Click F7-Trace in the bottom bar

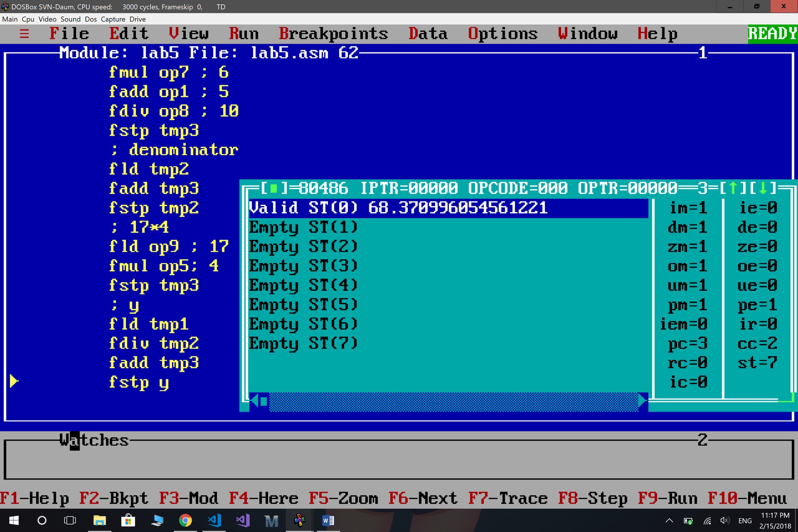pyautogui.click(x=507, y=498)
